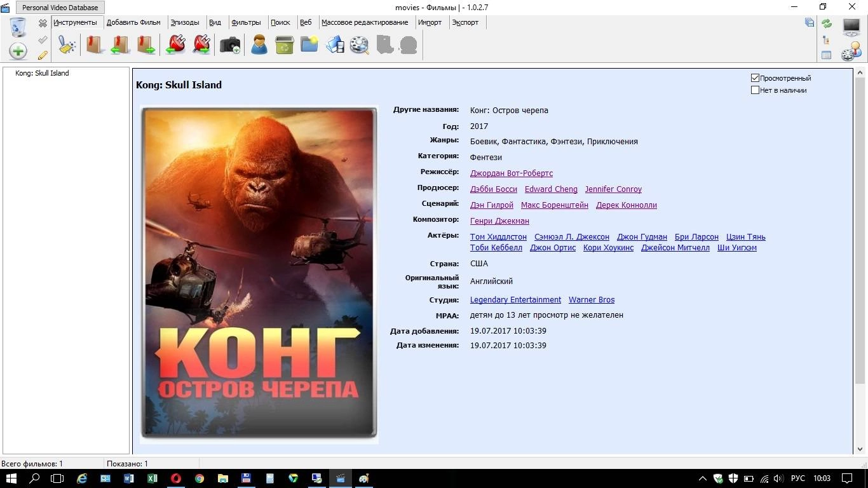Viewport: 868px width, 488px height.
Task: Click the camera screenshot icon
Action: (x=230, y=45)
